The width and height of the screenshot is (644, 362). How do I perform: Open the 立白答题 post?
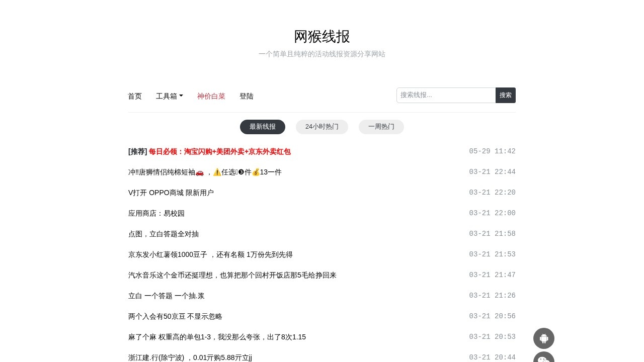click(x=166, y=296)
